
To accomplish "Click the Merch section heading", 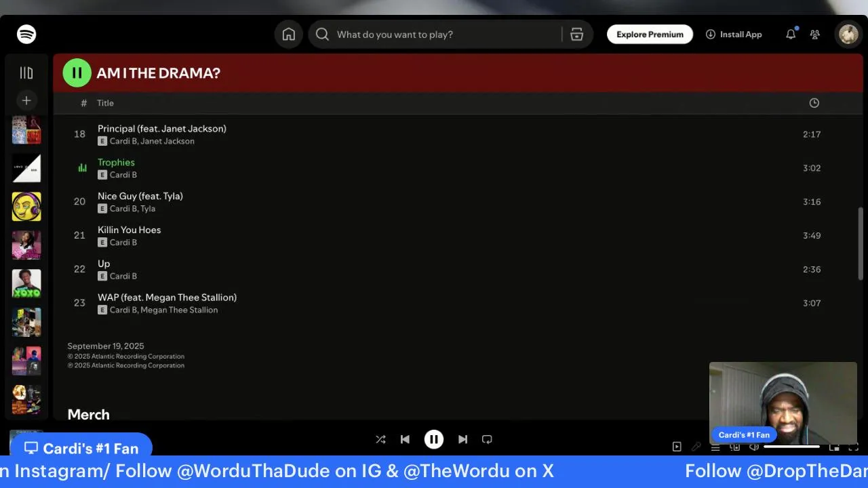I will (x=88, y=414).
